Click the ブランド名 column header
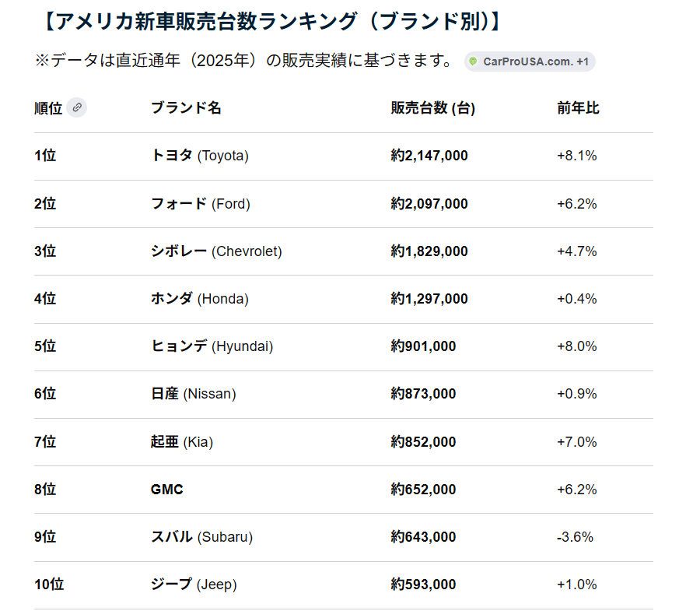The image size is (700, 611). pos(186,107)
